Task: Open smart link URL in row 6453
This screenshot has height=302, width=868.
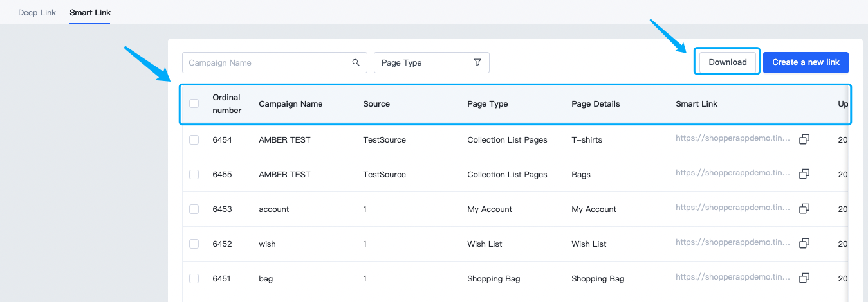Action: (x=733, y=208)
